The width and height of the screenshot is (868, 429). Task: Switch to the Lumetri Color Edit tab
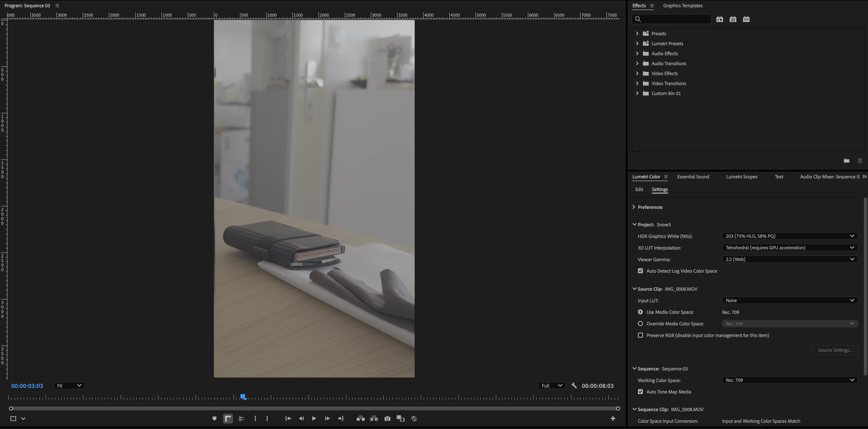pyautogui.click(x=639, y=189)
